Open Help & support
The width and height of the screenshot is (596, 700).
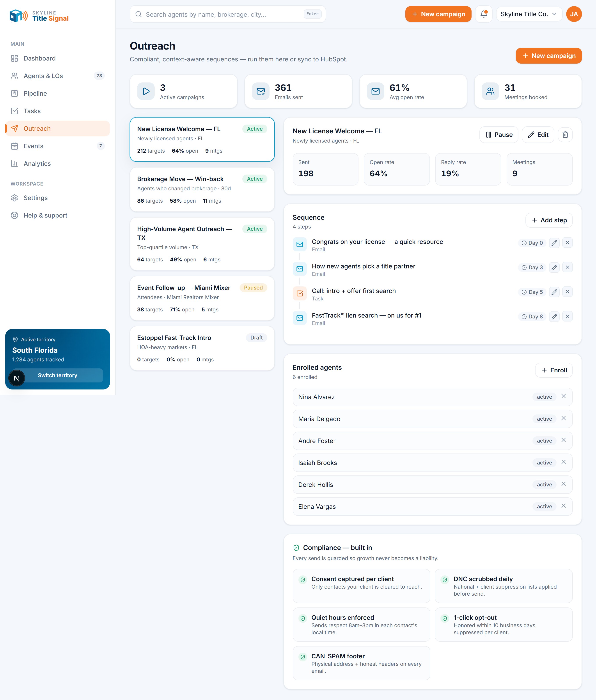pyautogui.click(x=57, y=216)
